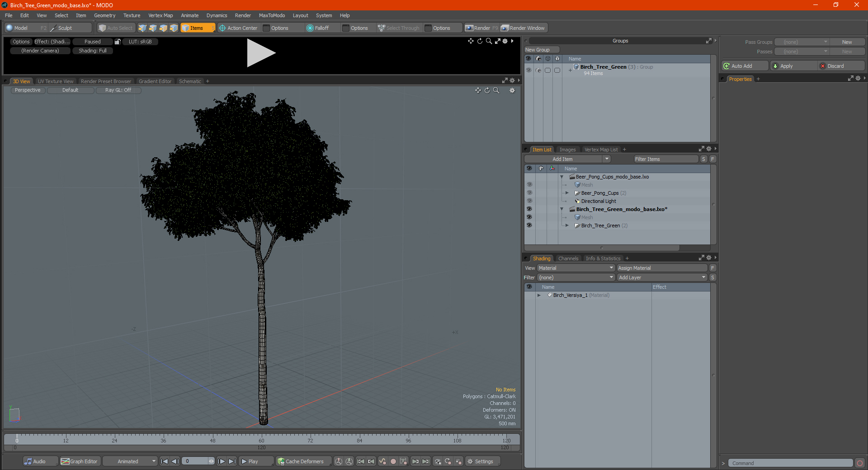
Task: Toggle eye for the Birch_Tree_Green item
Action: (x=529, y=226)
